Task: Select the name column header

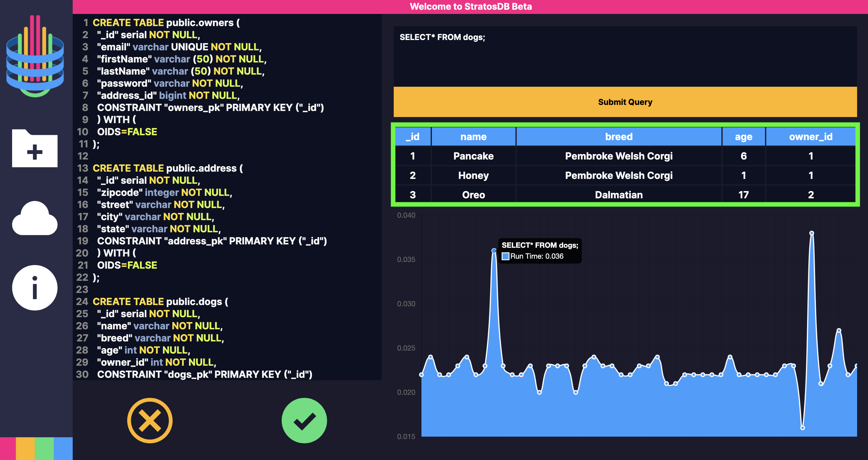Action: click(473, 136)
